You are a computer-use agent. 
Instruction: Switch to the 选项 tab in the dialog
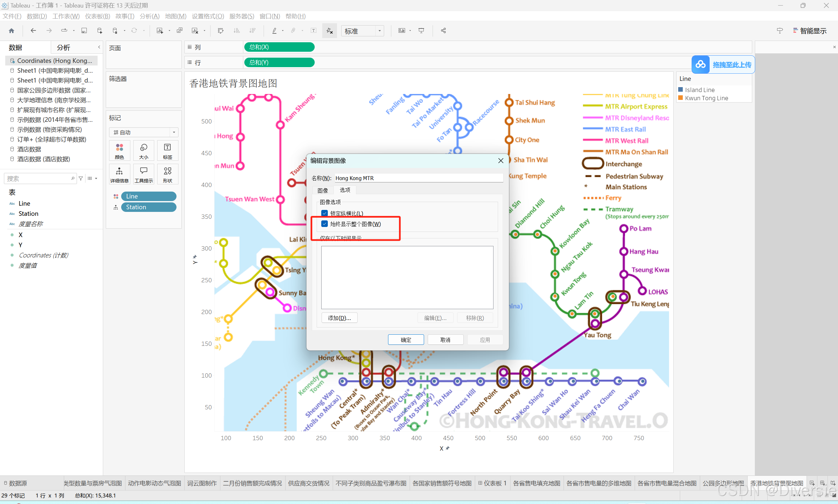point(345,190)
